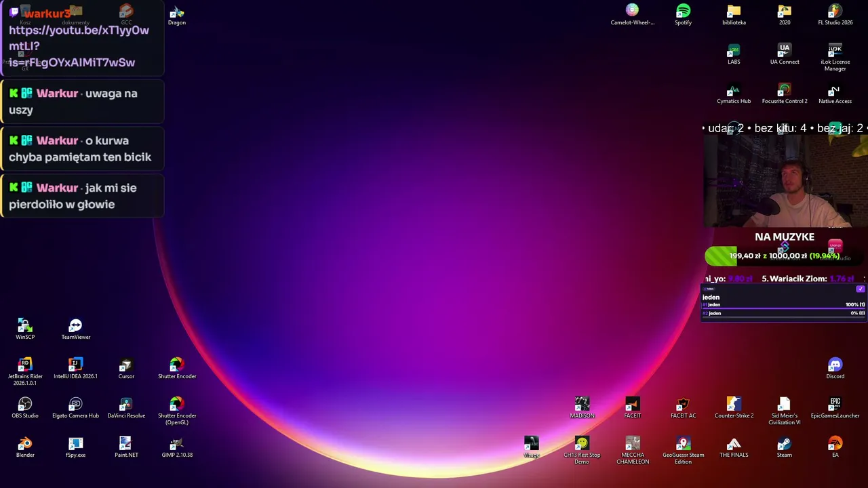Open the Camelot-Wheel desktop icon
Viewport: 868px width, 488px height.
(632, 15)
